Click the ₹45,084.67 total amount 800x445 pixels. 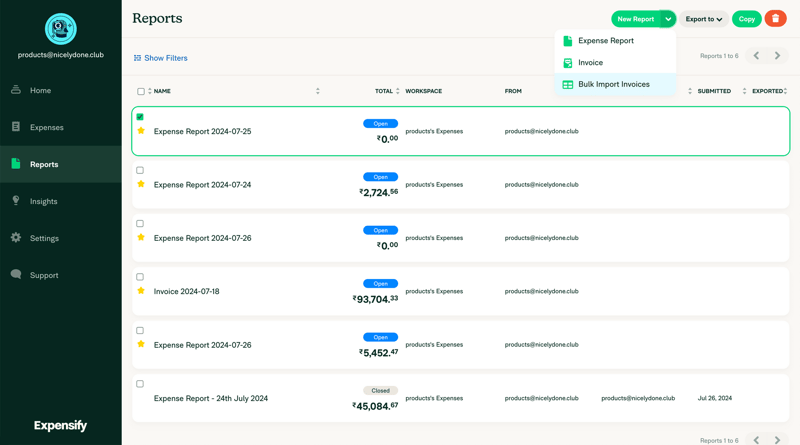[x=375, y=406]
